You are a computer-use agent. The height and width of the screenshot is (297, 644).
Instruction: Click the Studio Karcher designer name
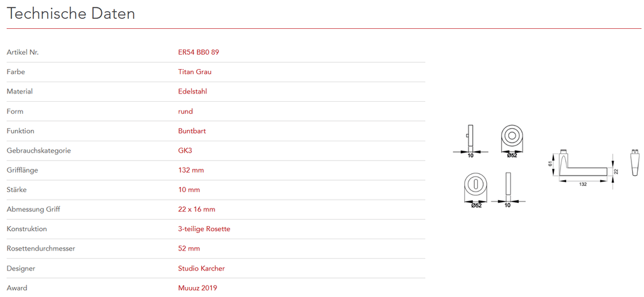point(201,269)
